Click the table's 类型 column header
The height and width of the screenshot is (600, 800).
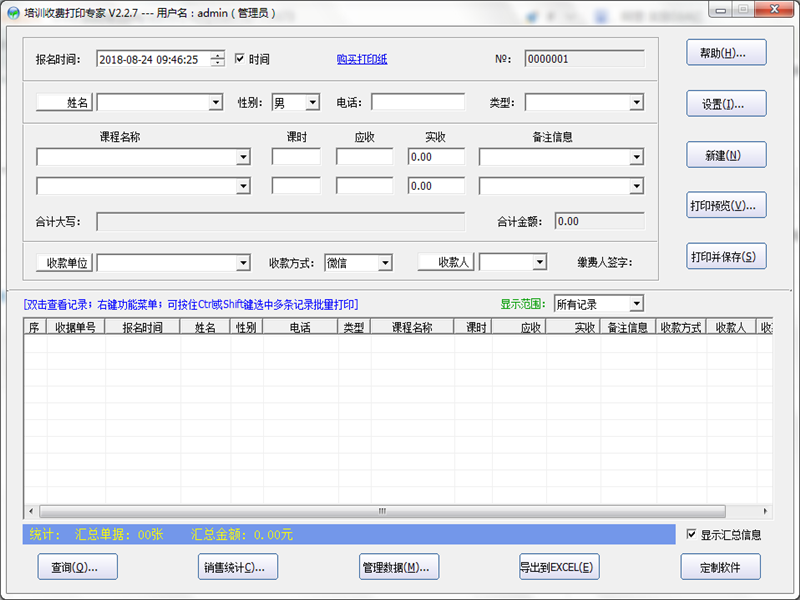coord(354,327)
